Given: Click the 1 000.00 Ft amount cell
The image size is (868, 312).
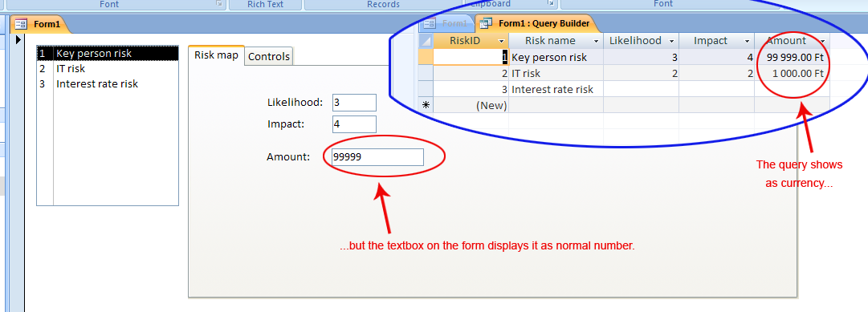Looking at the screenshot, I should 793,73.
